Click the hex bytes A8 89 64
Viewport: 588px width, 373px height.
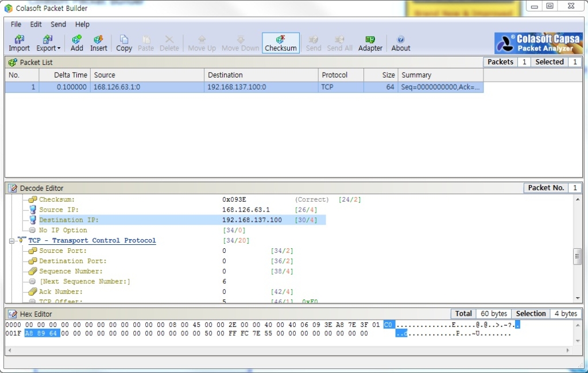[42, 333]
